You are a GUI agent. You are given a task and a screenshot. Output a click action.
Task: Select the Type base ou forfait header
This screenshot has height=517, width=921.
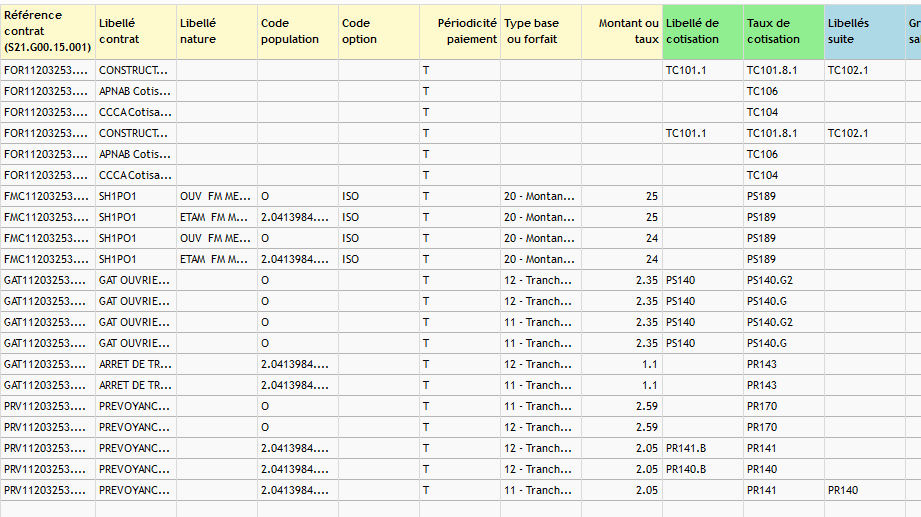(541, 32)
